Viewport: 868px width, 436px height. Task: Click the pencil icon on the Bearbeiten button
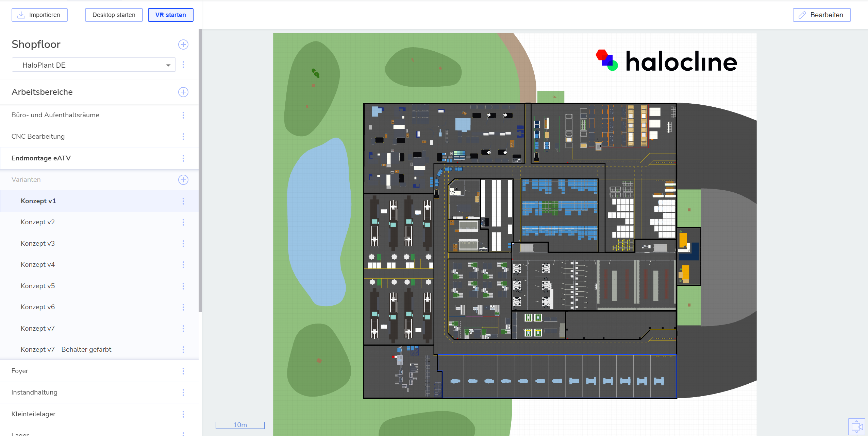point(802,15)
